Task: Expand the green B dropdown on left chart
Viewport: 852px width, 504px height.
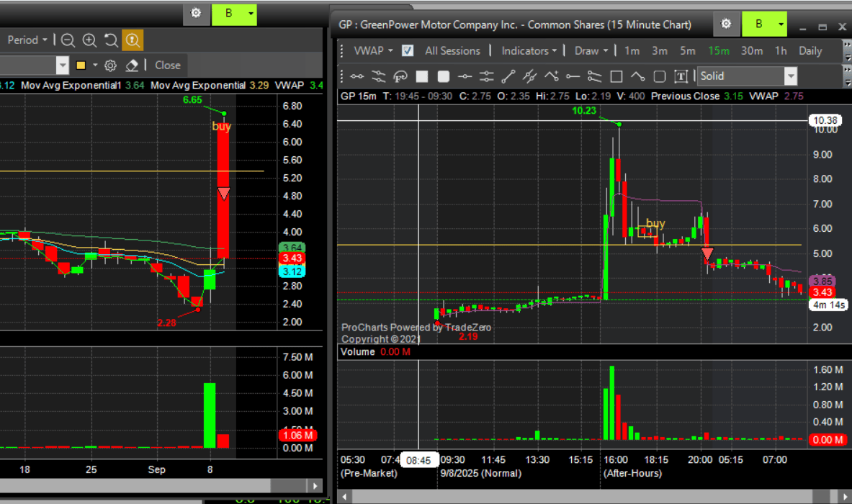Action: click(x=251, y=14)
